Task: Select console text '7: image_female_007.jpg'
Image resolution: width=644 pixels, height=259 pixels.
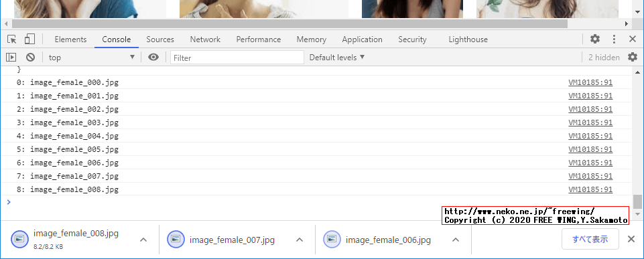Action: point(68,176)
